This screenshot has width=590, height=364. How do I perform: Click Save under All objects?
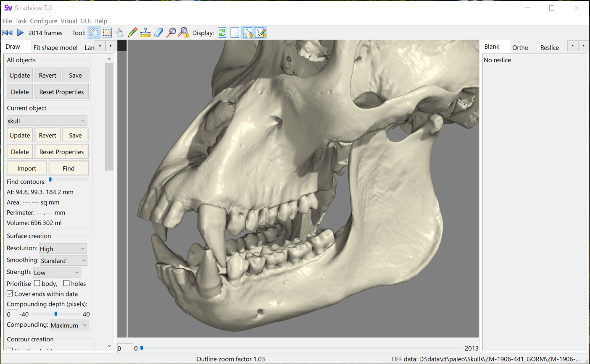pyautogui.click(x=76, y=75)
